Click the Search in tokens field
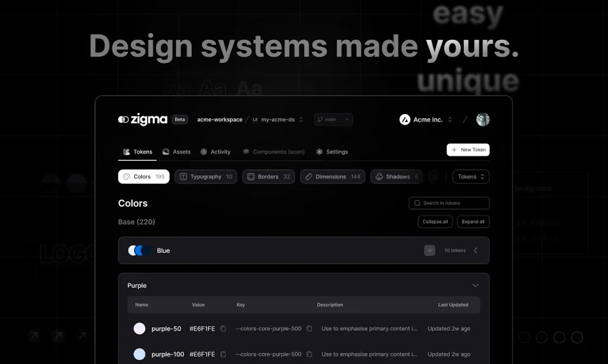The width and height of the screenshot is (608, 364). [x=448, y=203]
